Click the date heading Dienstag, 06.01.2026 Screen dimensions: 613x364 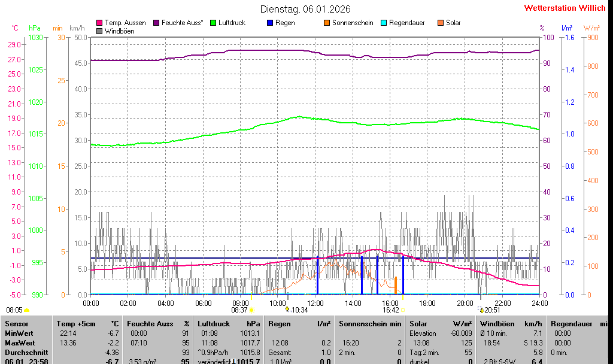point(306,9)
